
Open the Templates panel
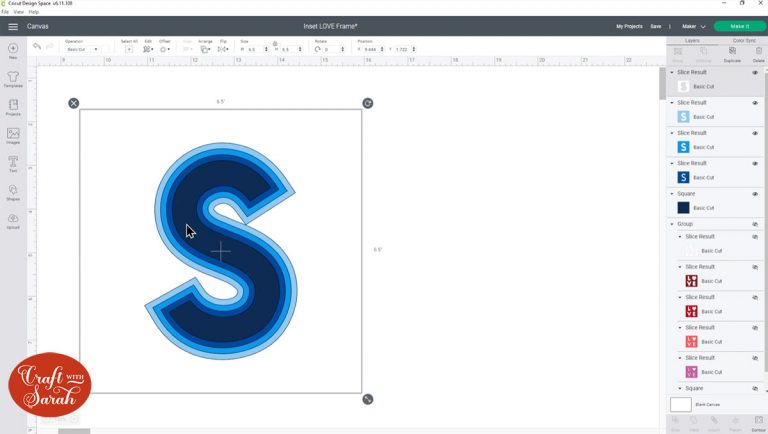[13, 77]
